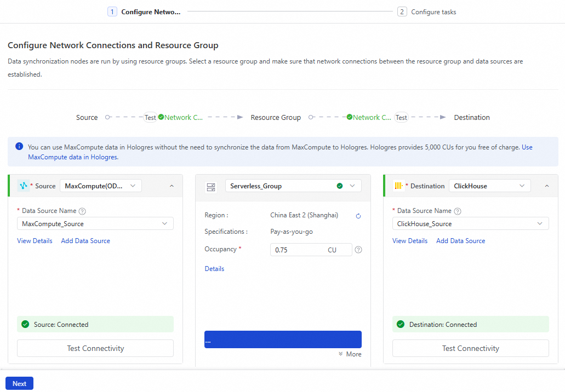565x392 pixels.
Task: Click the ClickHouse destination icon
Action: [x=398, y=186]
